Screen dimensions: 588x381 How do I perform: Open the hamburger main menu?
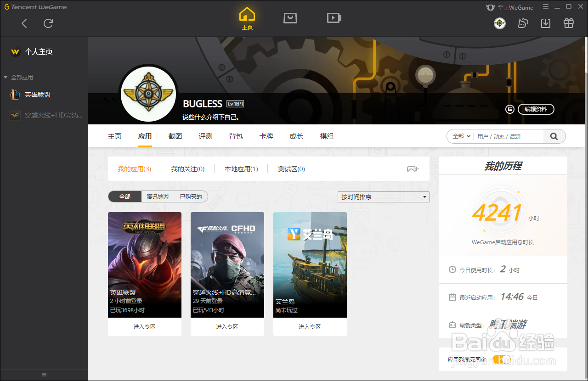click(546, 7)
